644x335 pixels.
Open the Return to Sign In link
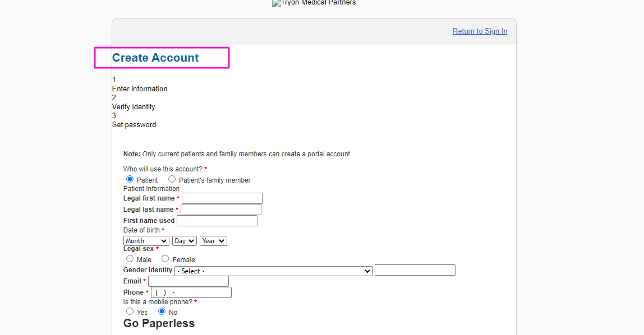pyautogui.click(x=480, y=31)
